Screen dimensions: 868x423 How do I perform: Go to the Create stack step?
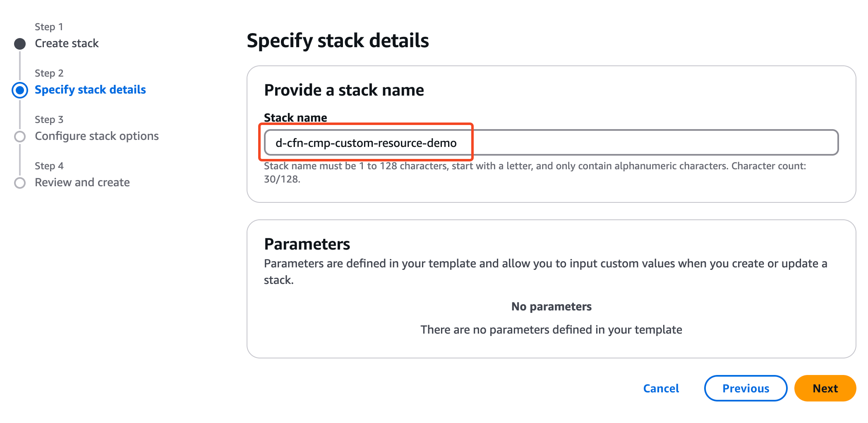[67, 43]
